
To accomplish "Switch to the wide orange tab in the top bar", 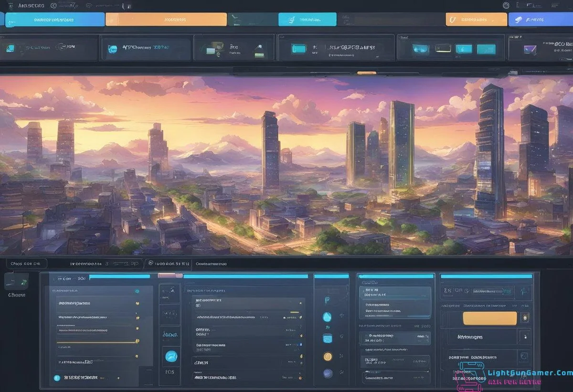I will [x=166, y=20].
